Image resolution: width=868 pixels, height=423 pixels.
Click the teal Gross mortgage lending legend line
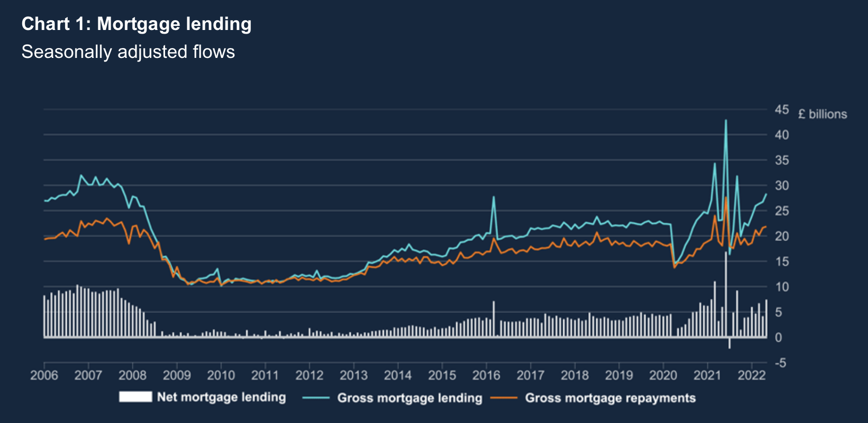pyautogui.click(x=316, y=398)
